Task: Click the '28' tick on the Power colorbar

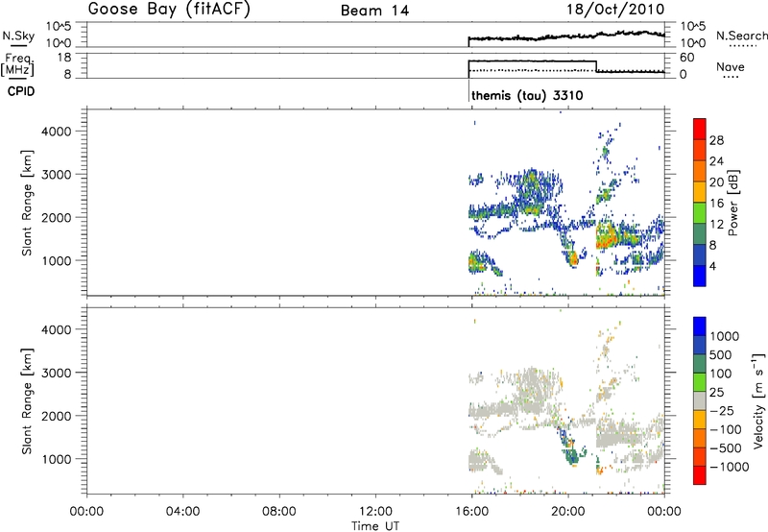Action: tap(716, 140)
